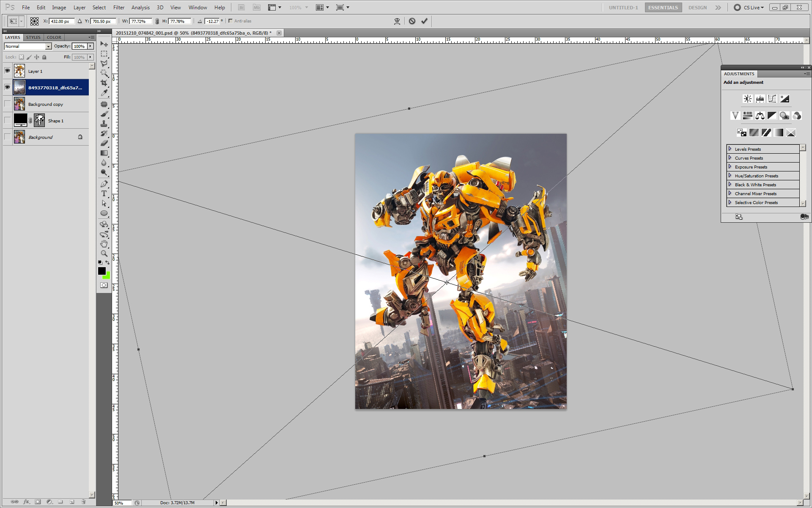Open Adjustments panel flyout menu
Screen dimensions: 812x508
click(x=807, y=74)
